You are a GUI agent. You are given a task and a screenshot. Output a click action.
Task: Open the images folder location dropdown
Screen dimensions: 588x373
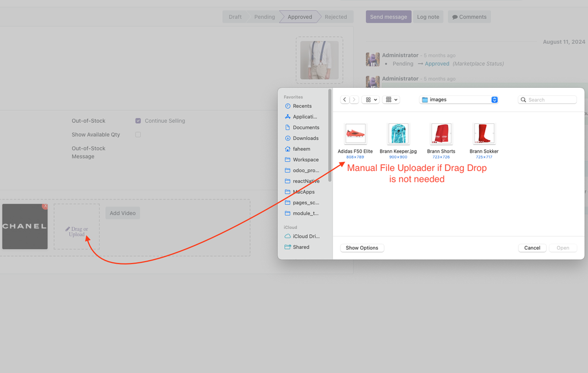pos(459,99)
